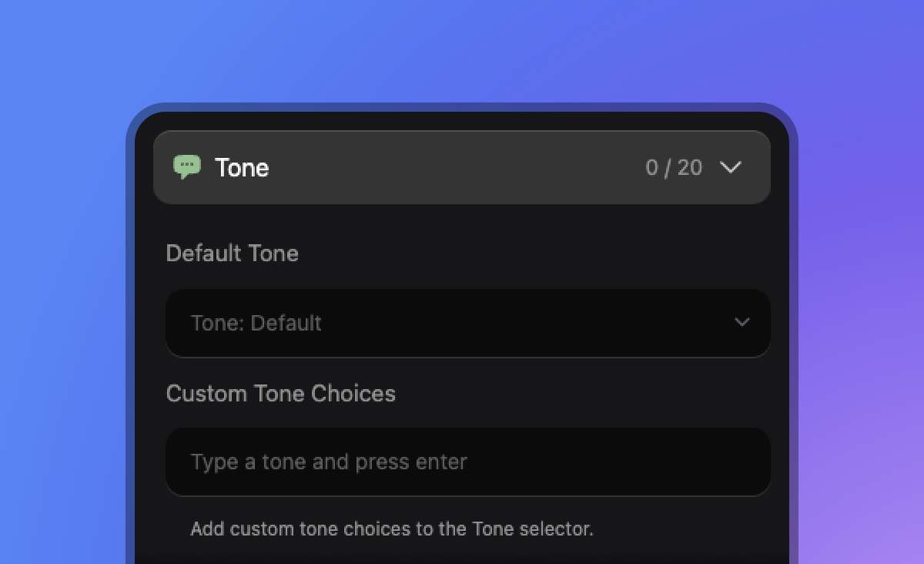
Task: Open the Default Tone dropdown arrow
Action: pyautogui.click(x=742, y=322)
